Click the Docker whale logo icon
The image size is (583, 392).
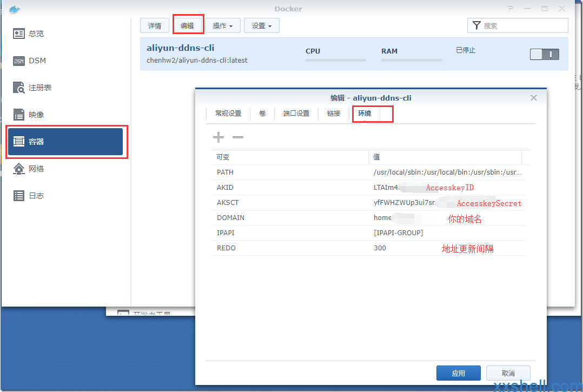click(14, 9)
